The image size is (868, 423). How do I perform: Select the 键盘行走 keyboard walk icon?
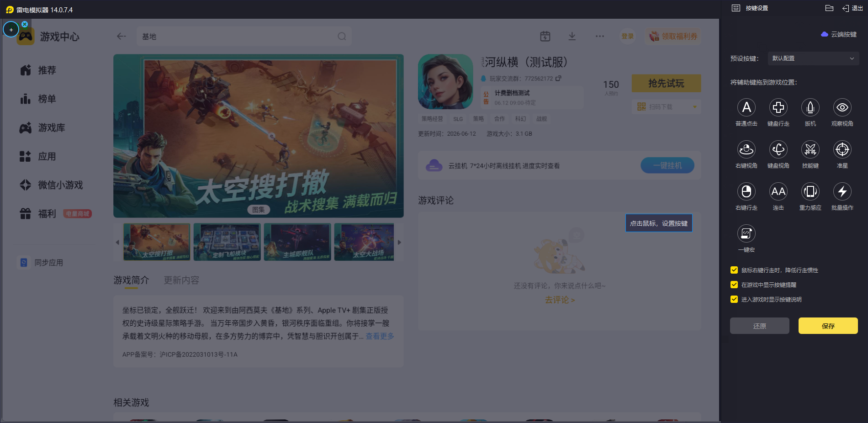click(x=778, y=107)
